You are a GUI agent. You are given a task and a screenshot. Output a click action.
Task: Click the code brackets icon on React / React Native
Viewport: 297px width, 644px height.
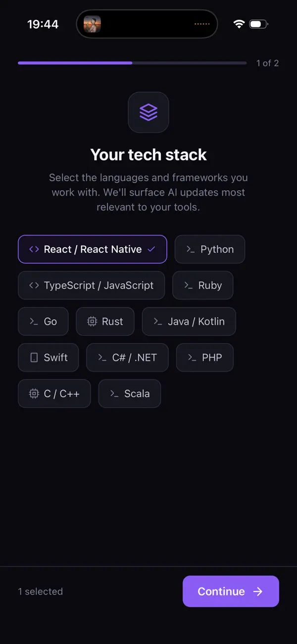[34, 249]
